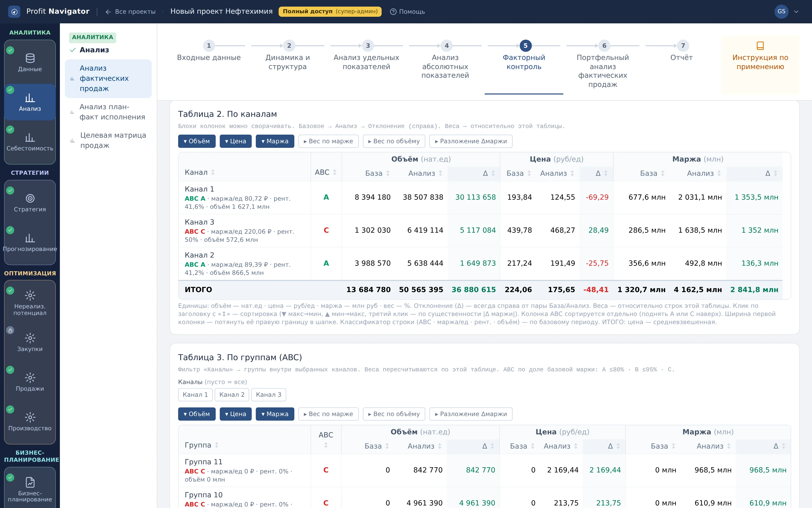Viewport: 812px width, 508px height.
Task: Expand Вес по объёму in Table 3
Action: tap(394, 414)
